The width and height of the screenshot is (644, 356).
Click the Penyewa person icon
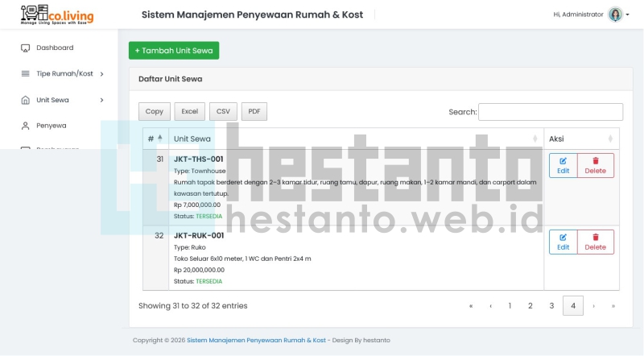point(25,126)
